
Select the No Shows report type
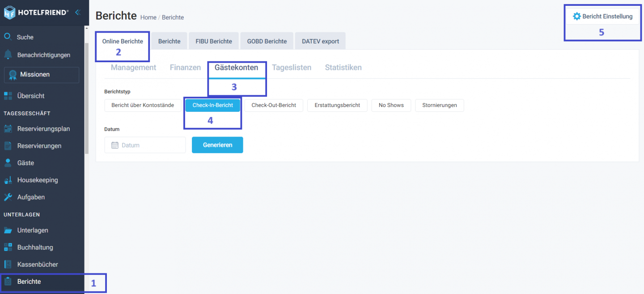391,105
